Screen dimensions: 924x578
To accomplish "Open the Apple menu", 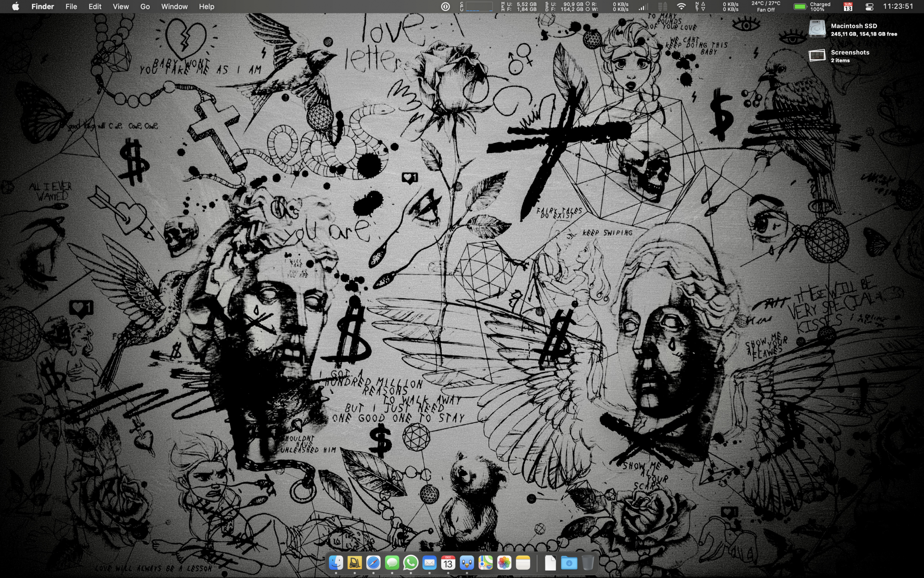I will click(15, 6).
